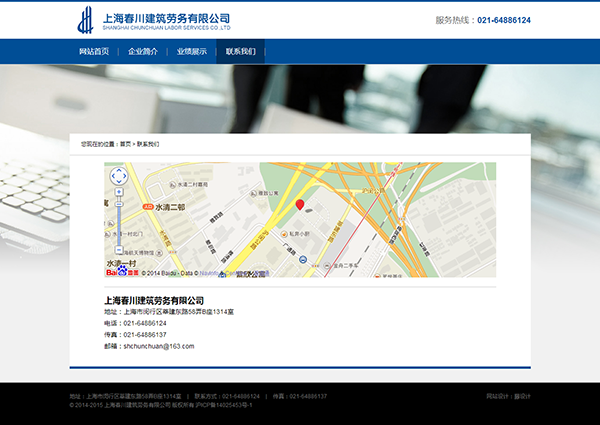Select the 联系我们 navigation tab
The height and width of the screenshot is (425, 600).
click(x=240, y=51)
